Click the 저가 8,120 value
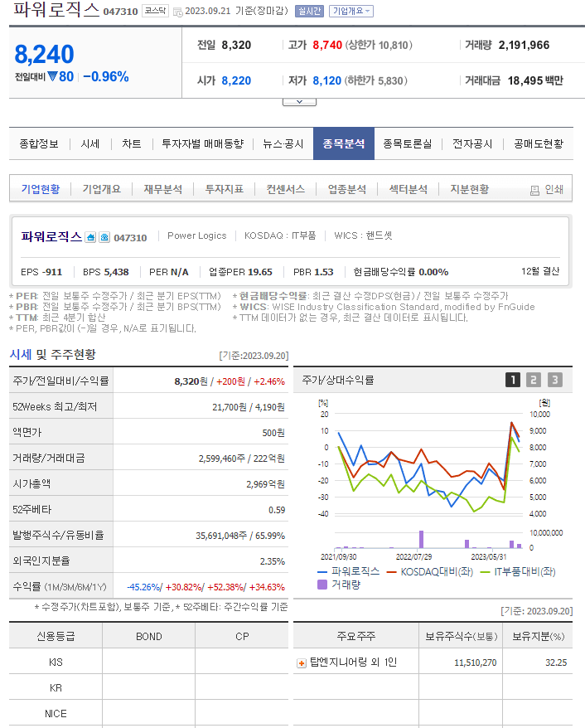 click(326, 80)
